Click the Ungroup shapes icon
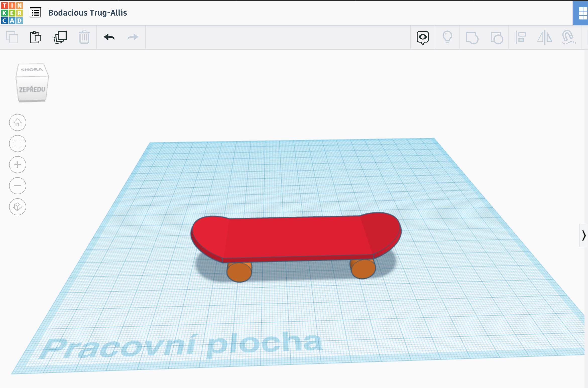588x388 pixels. point(496,38)
